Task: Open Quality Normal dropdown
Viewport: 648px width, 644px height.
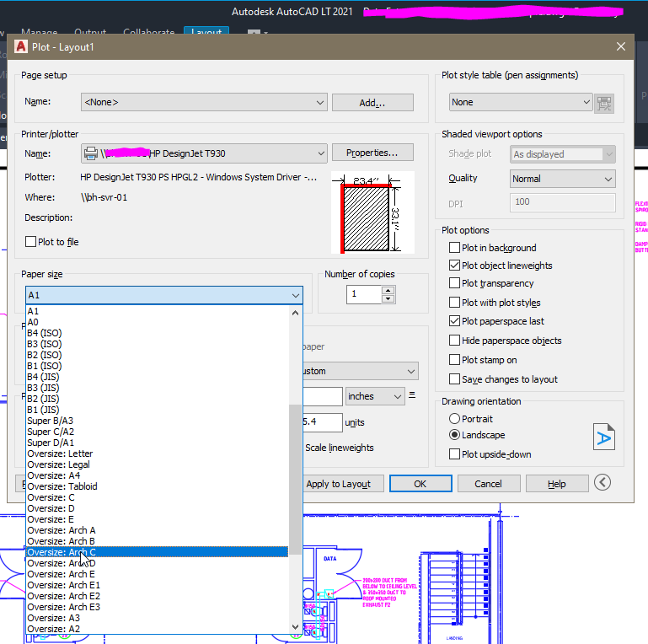Action: [x=562, y=179]
